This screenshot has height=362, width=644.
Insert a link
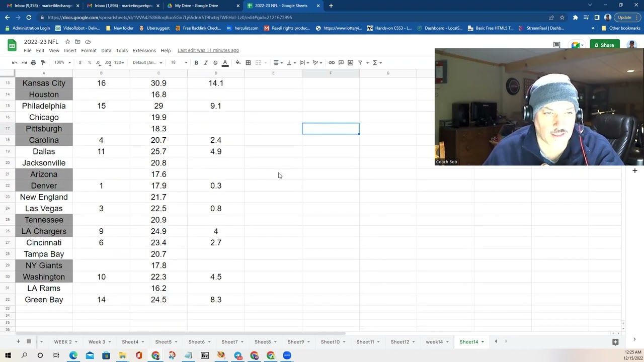(332, 62)
